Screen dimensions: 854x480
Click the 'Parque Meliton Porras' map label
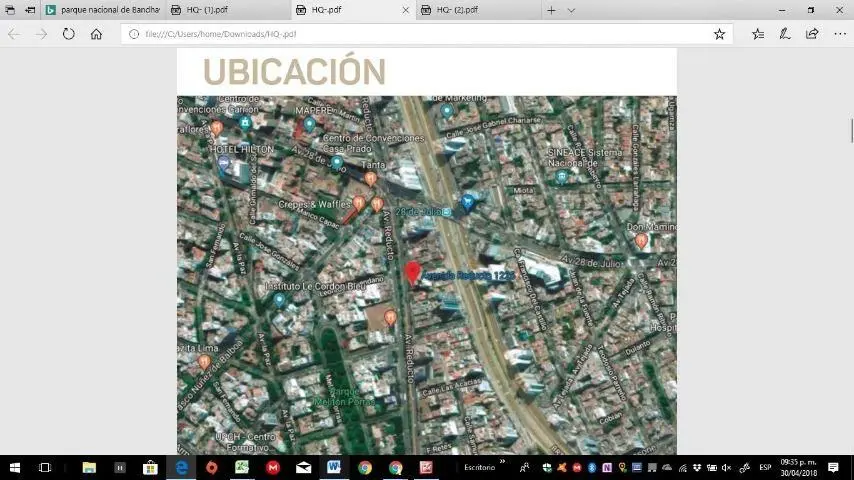pyautogui.click(x=344, y=397)
